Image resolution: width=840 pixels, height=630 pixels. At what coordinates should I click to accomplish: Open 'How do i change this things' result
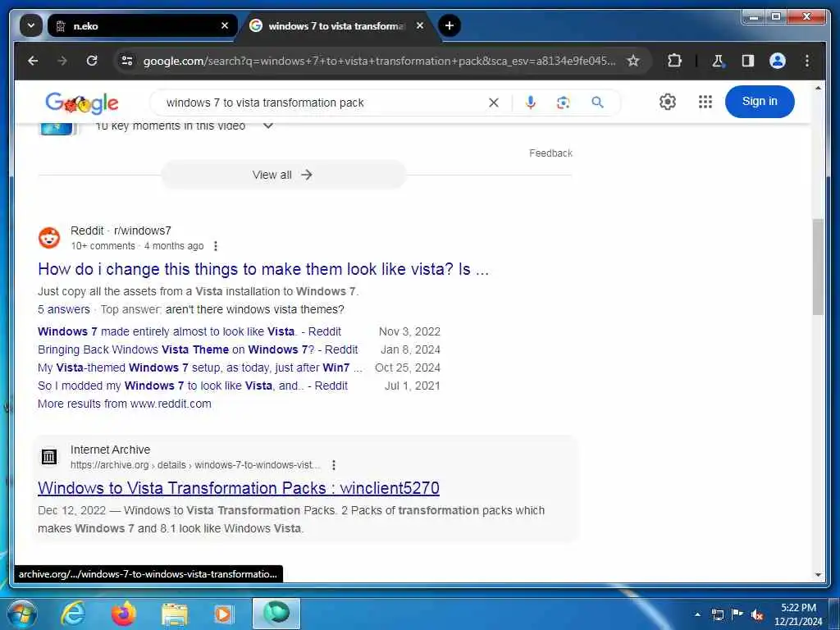click(x=263, y=269)
